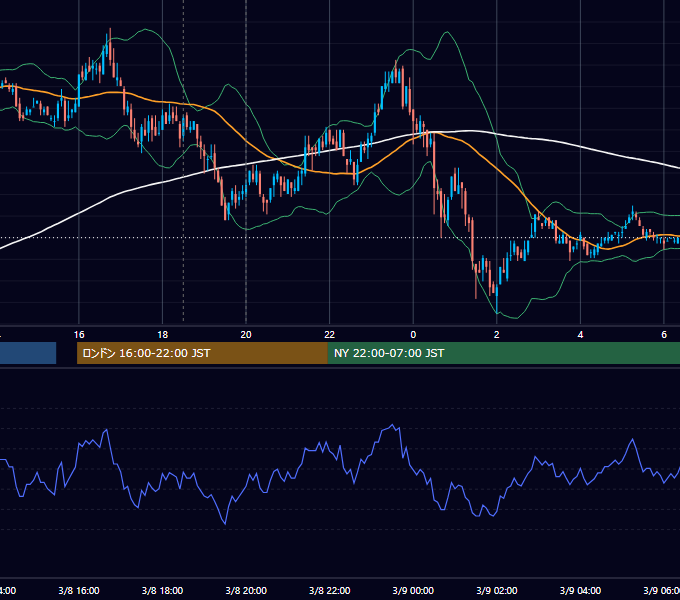Click the 3/8 20:00 time label

pyautogui.click(x=246, y=590)
